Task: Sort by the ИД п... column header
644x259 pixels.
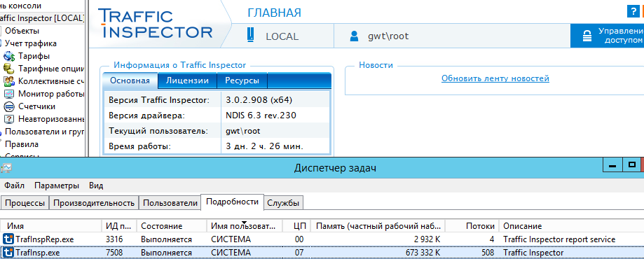Action: click(x=119, y=226)
